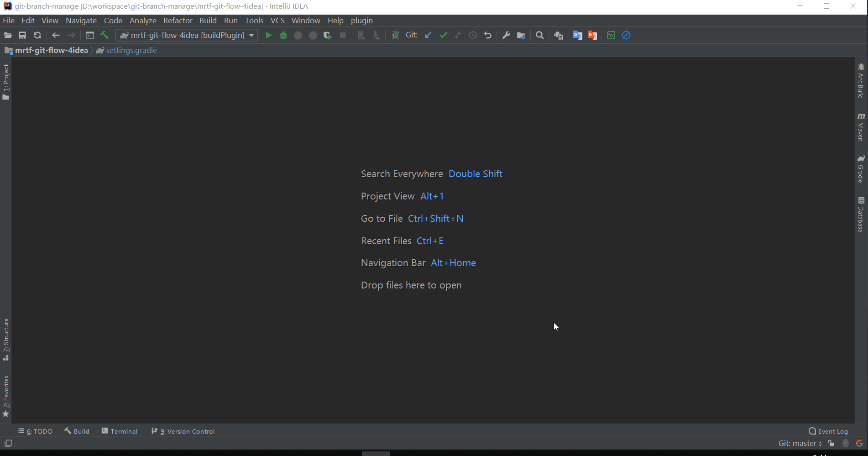868x456 pixels.
Task: Open the Code menu
Action: pos(113,21)
